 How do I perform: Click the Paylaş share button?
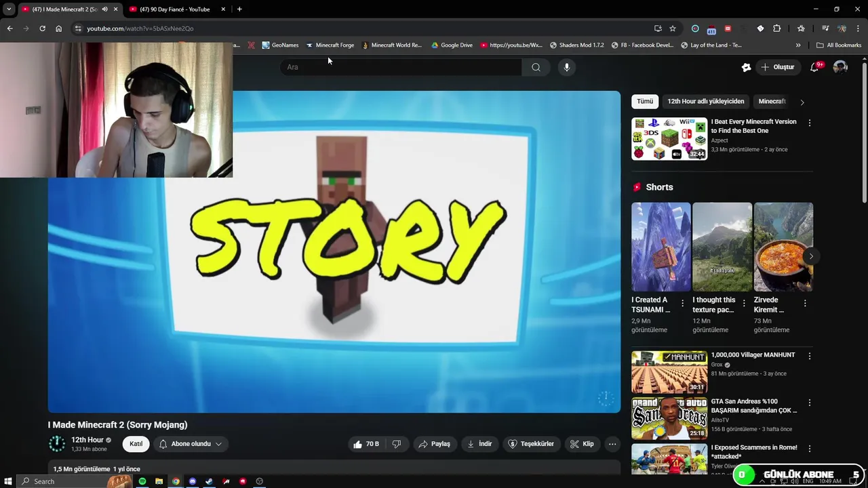[434, 444]
